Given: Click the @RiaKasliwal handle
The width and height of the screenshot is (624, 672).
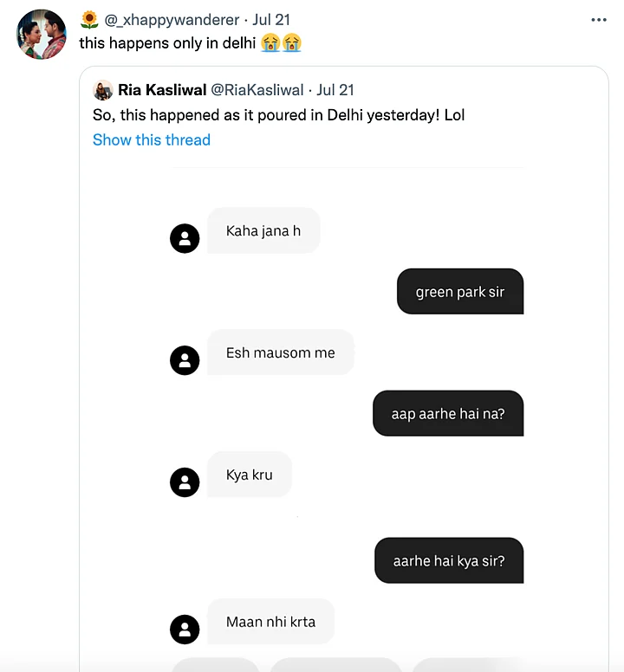Looking at the screenshot, I should pos(257,90).
